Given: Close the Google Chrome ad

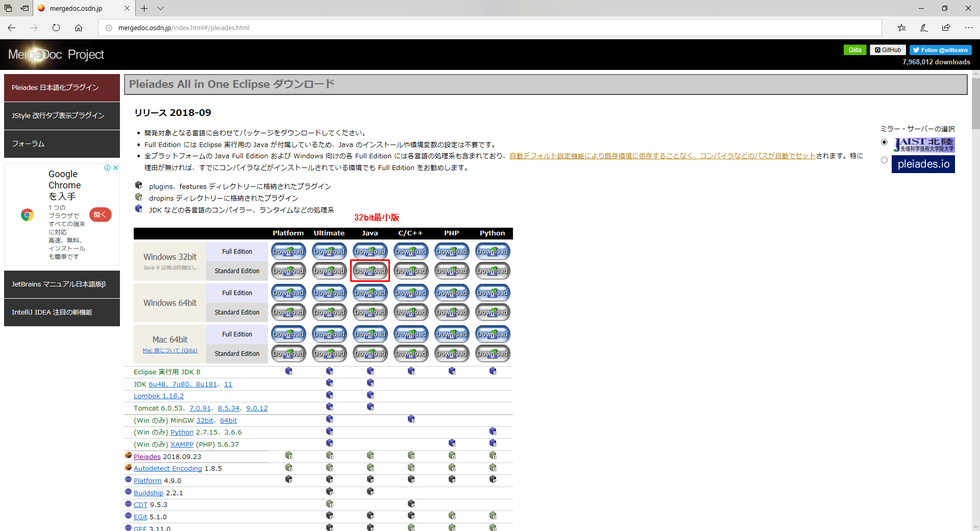Looking at the screenshot, I should coord(116,167).
